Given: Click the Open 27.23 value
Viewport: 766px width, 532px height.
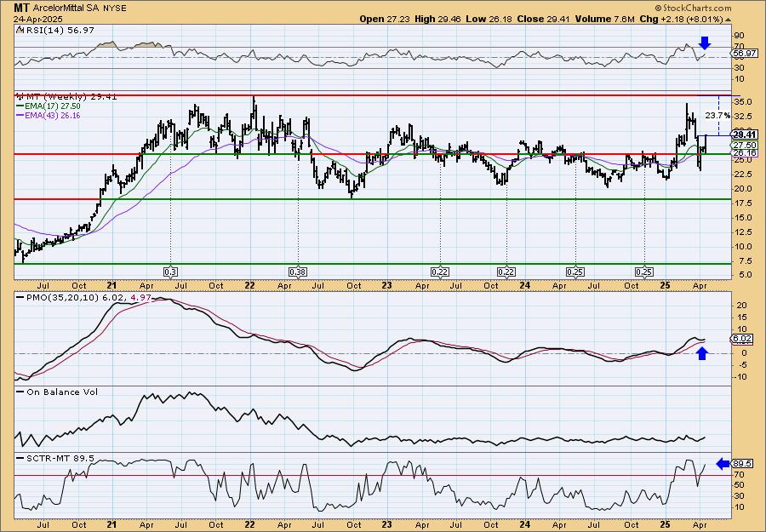Looking at the screenshot, I should click(386, 19).
